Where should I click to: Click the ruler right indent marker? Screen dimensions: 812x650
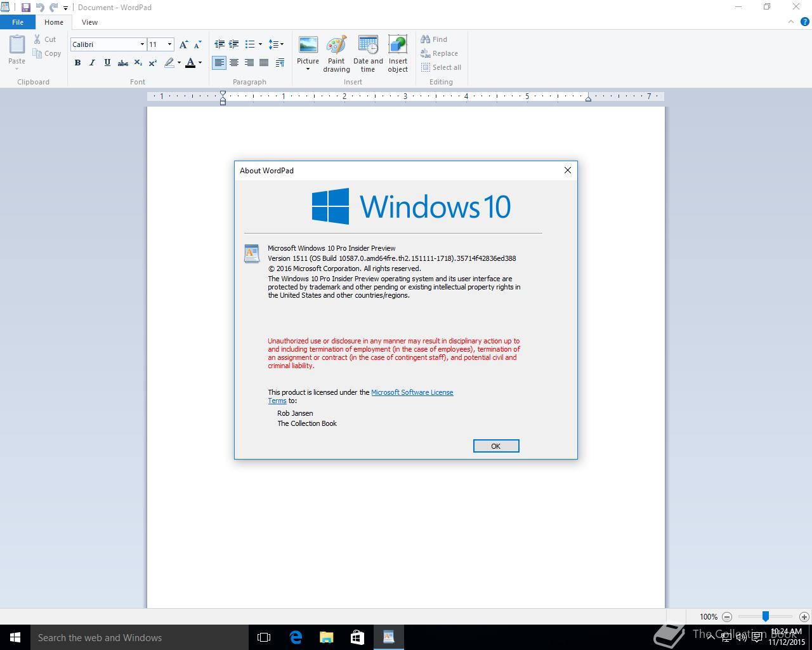pos(588,98)
